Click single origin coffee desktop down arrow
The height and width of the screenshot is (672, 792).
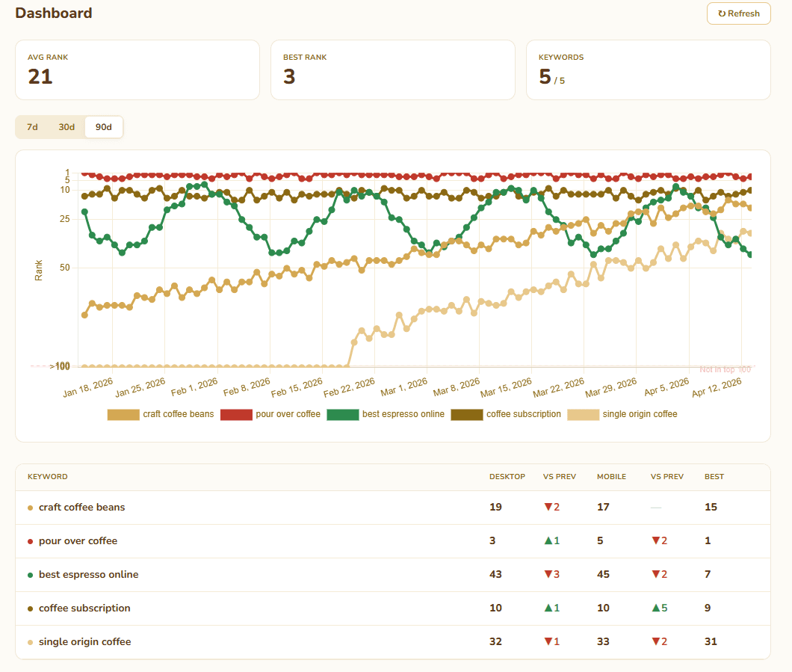[x=548, y=641]
